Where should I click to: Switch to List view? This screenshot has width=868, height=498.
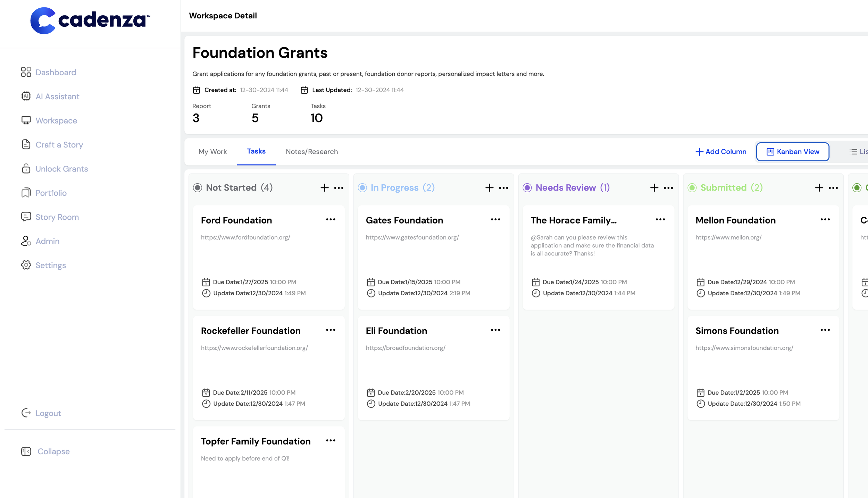click(x=859, y=152)
